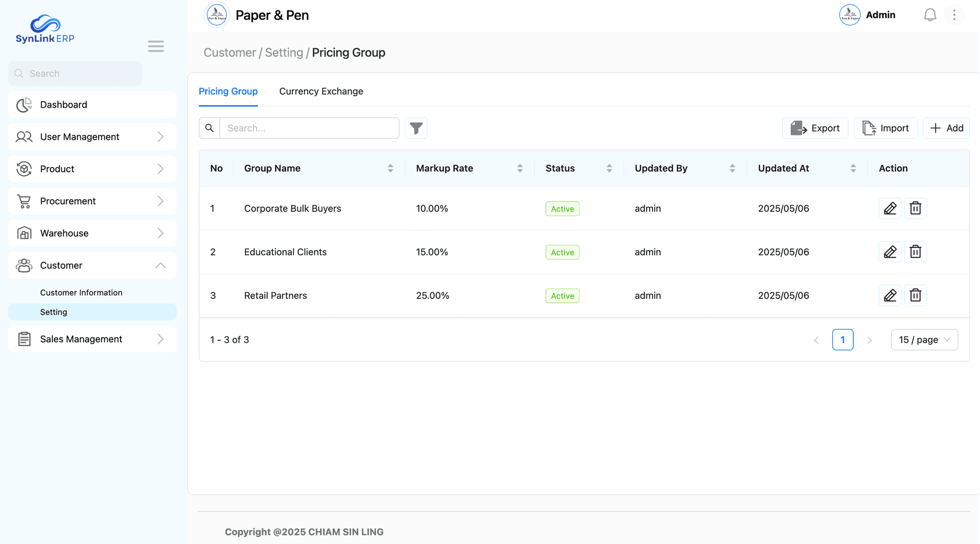
Task: Click the notification bell icon
Action: (x=930, y=15)
